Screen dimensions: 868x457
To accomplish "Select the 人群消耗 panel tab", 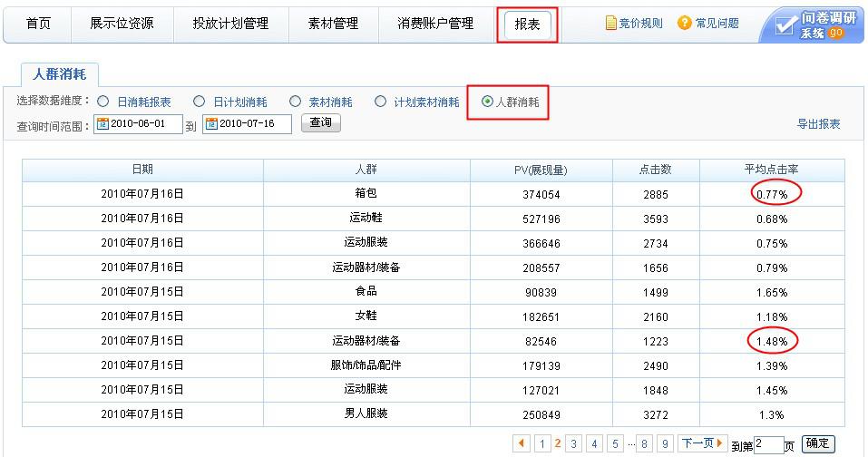I will pos(60,74).
